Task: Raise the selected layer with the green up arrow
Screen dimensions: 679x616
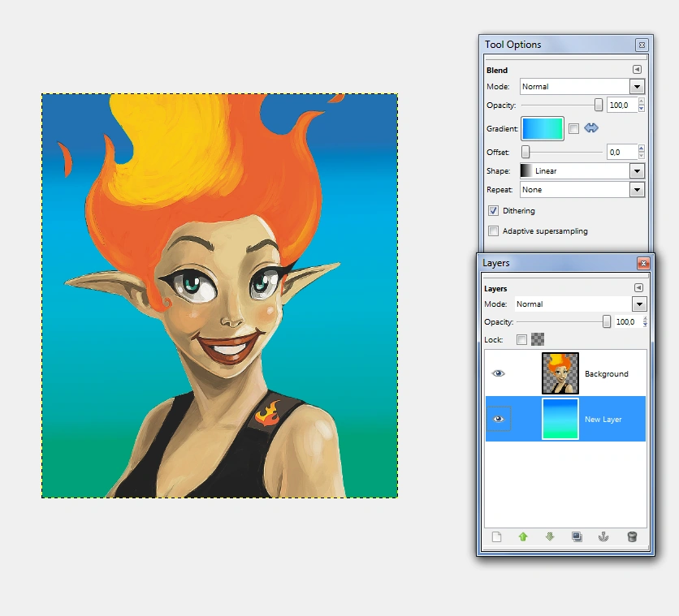Action: pyautogui.click(x=523, y=536)
